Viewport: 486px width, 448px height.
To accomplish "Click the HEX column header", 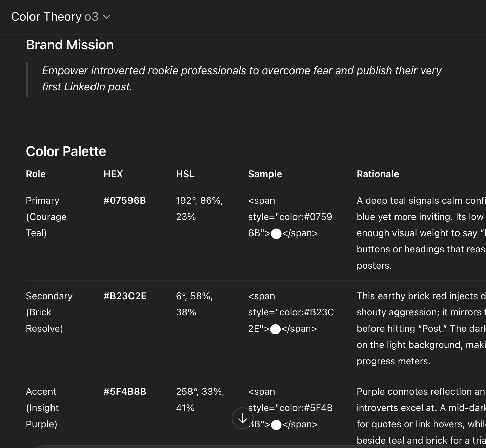I will click(x=113, y=174).
